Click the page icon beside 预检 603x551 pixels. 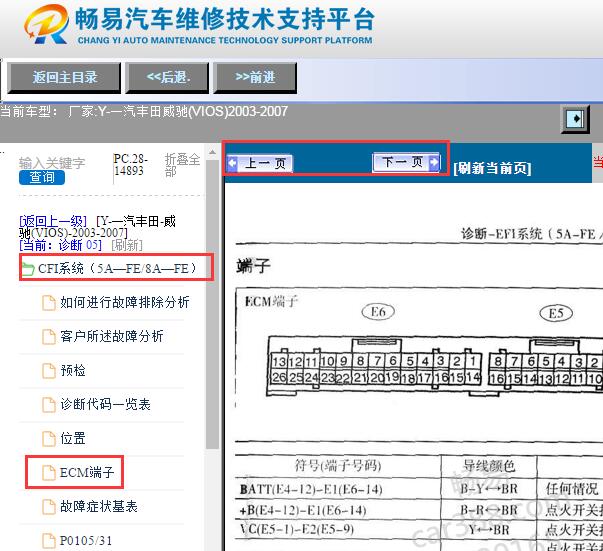point(49,371)
